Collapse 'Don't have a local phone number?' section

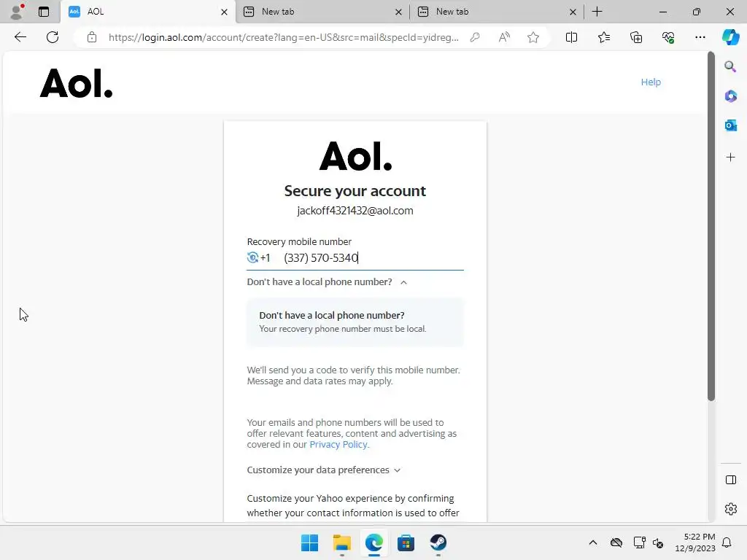pyautogui.click(x=327, y=282)
